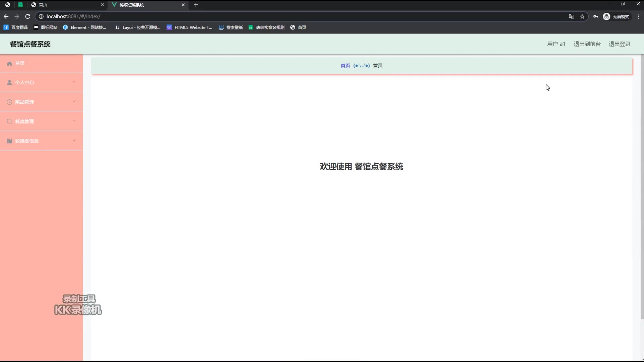Select 首页 in the left sidebar menu
644x362 pixels.
pyautogui.click(x=41, y=63)
